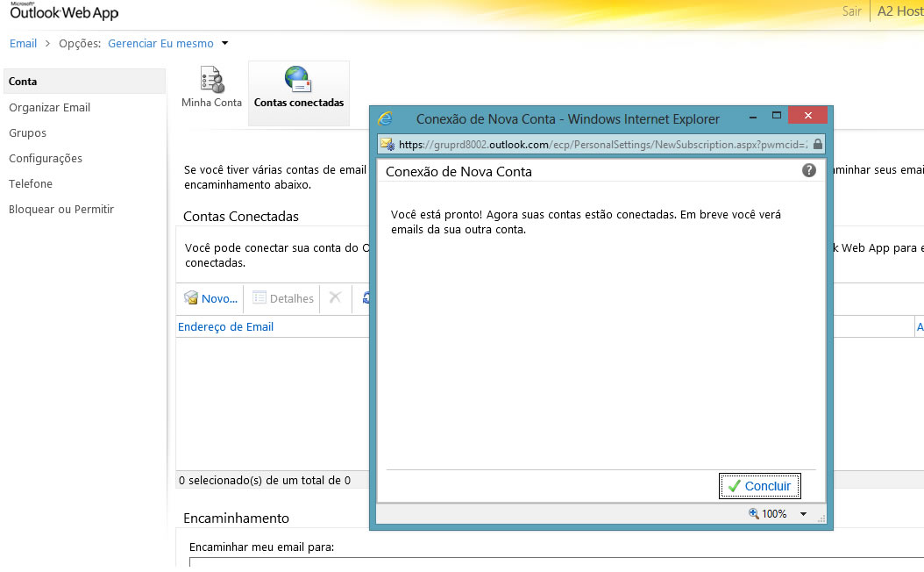This screenshot has width=924, height=572.
Task: Click the Internet Explorer logo in title bar
Action: (385, 118)
